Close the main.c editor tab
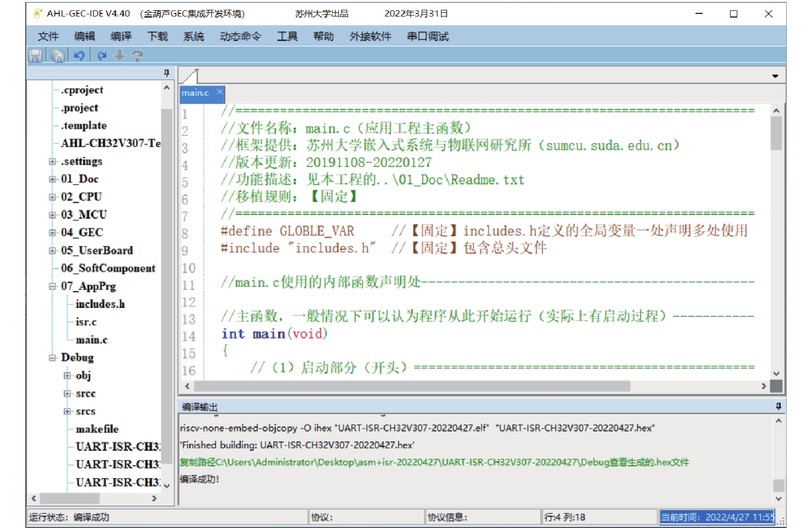This screenshot has height=530, width=812. [219, 92]
